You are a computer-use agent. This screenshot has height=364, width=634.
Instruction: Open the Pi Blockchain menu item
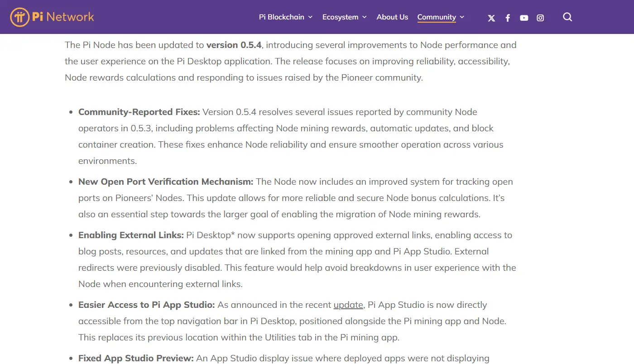281,17
